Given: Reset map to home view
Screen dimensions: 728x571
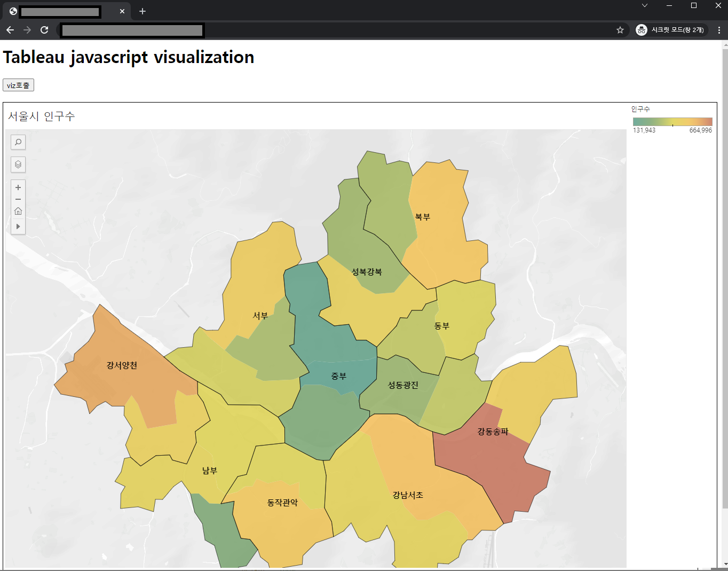Looking at the screenshot, I should click(x=18, y=211).
